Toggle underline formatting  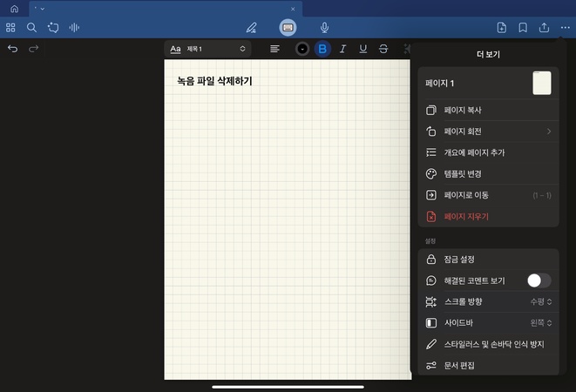tap(363, 49)
